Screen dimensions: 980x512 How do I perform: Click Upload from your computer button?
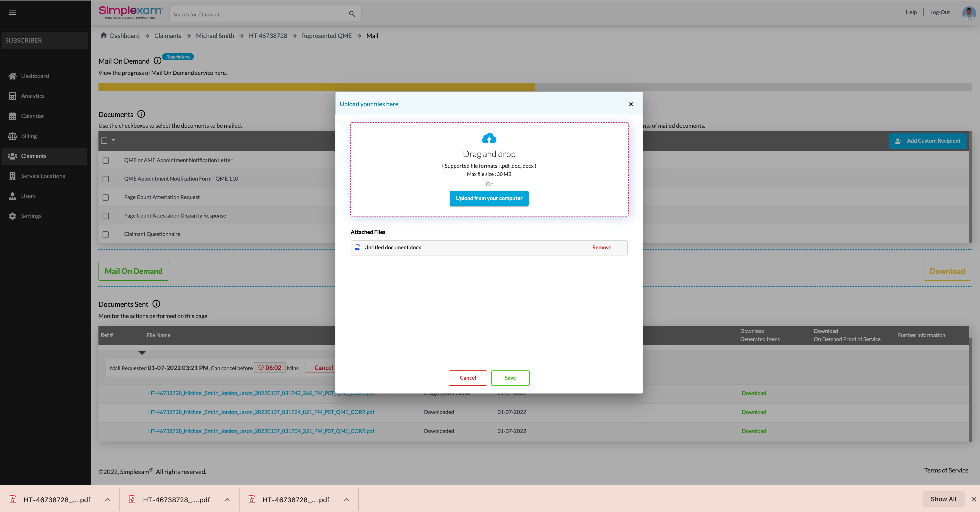pyautogui.click(x=489, y=198)
